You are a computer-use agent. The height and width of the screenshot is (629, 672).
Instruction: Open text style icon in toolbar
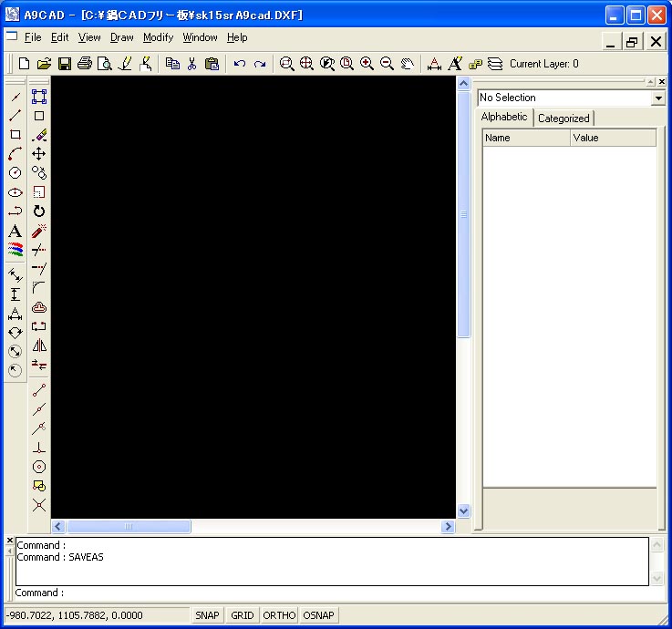tap(455, 64)
